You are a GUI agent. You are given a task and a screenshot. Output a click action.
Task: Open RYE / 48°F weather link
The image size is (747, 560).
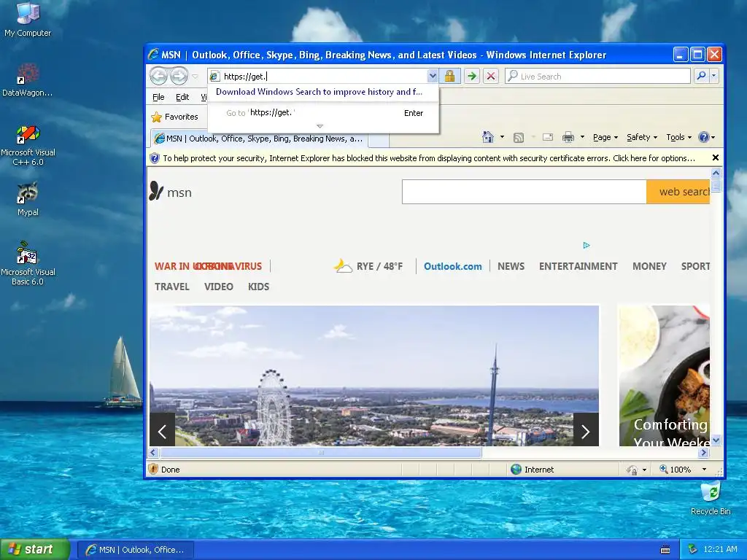[x=368, y=265]
